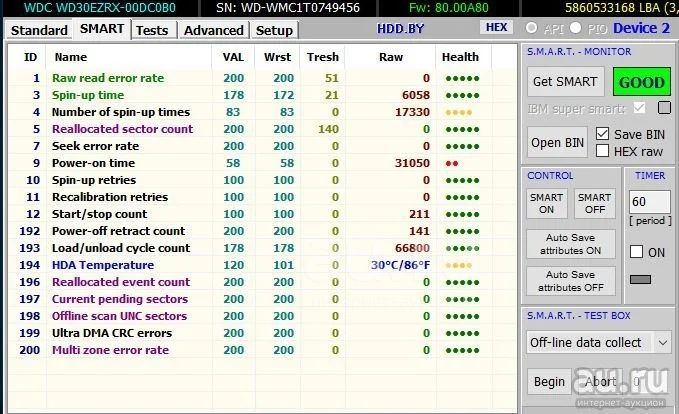The height and width of the screenshot is (414, 679).
Task: Click the model name WDC WD30EZRX-00DC0B0
Action: 100,8
